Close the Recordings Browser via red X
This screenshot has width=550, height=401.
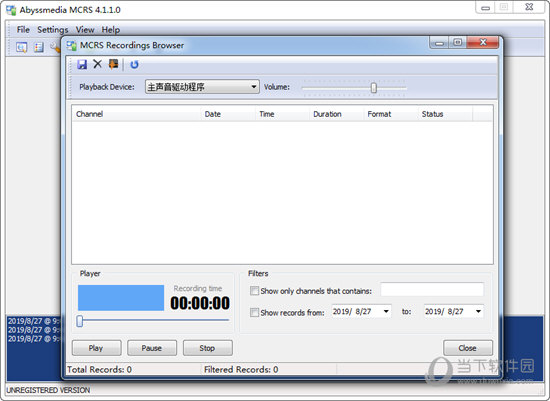[483, 42]
